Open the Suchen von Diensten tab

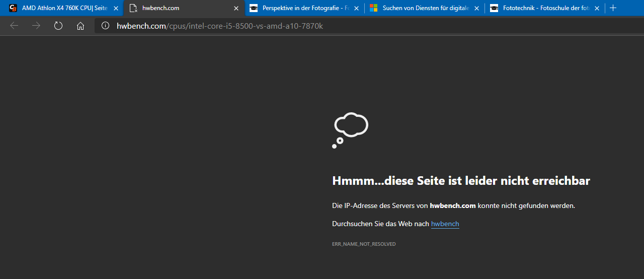pos(425,8)
